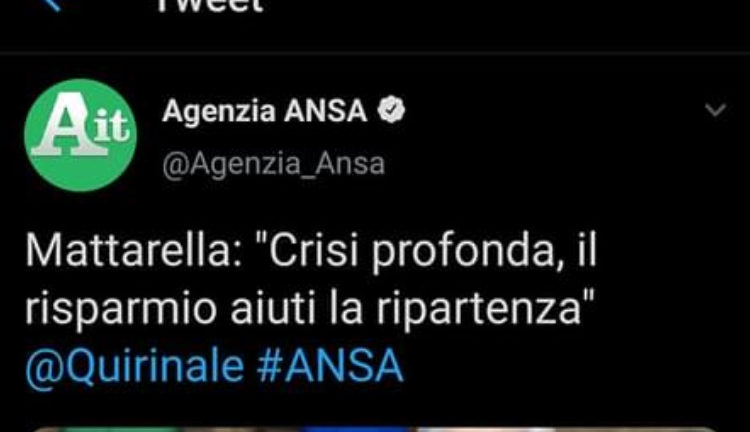Tap the green left edge of image preview
The image size is (750, 432).
pyautogui.click(x=120, y=429)
